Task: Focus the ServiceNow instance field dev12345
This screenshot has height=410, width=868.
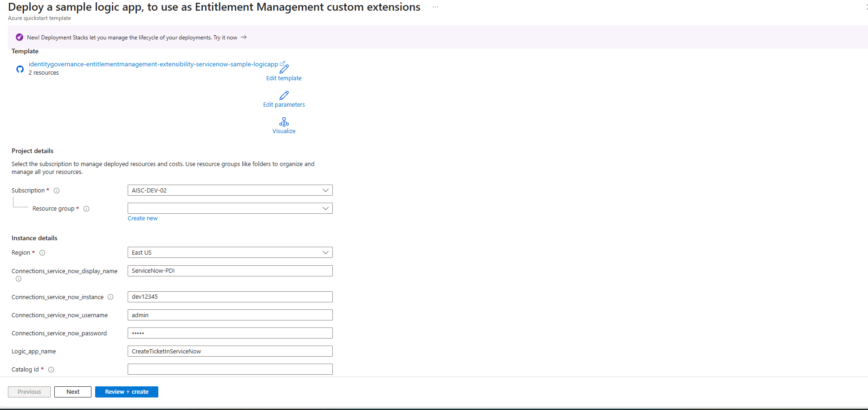Action: tap(230, 297)
